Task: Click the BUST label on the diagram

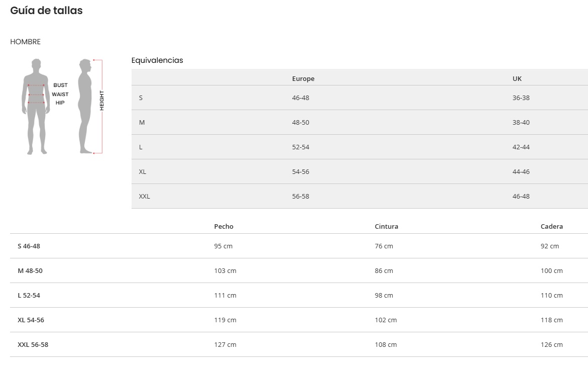Action: (60, 85)
